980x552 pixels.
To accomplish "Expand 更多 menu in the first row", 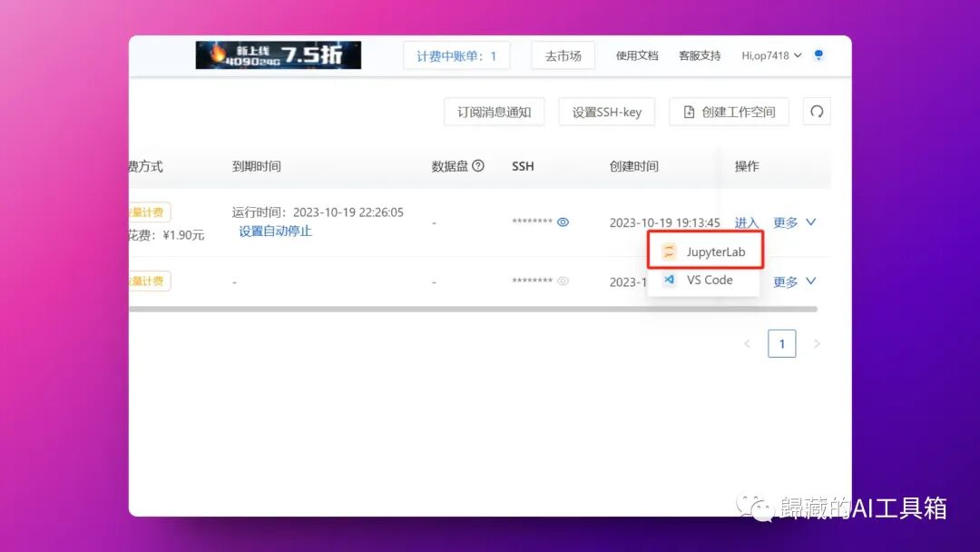I will pyautogui.click(x=794, y=222).
